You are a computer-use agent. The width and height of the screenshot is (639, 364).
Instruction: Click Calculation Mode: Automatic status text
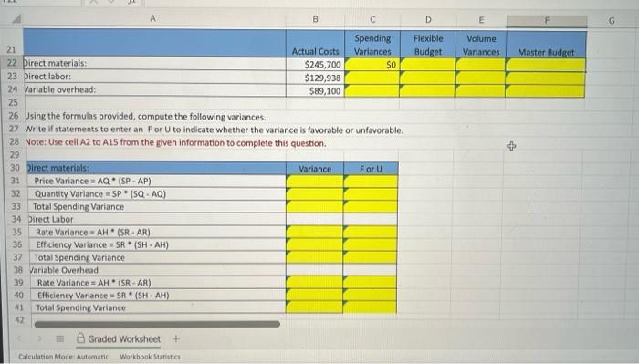pos(63,357)
